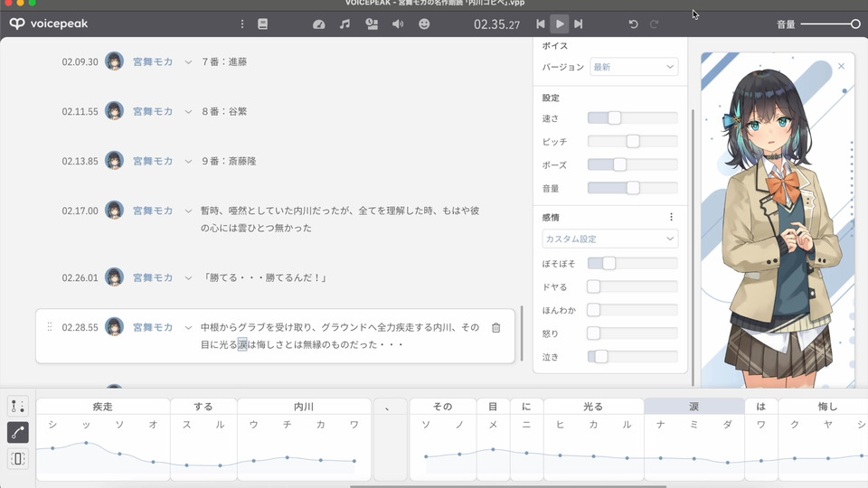
Task: Select the accent points editing tool
Action: (x=18, y=406)
